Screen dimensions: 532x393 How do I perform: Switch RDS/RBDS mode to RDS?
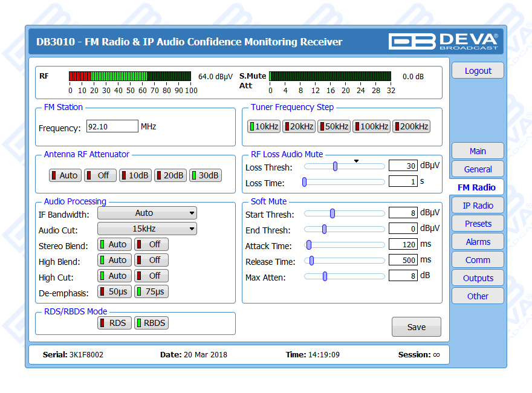(x=114, y=323)
